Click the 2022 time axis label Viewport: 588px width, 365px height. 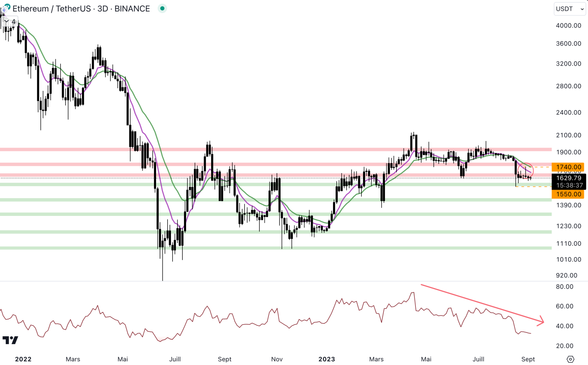coord(23,359)
